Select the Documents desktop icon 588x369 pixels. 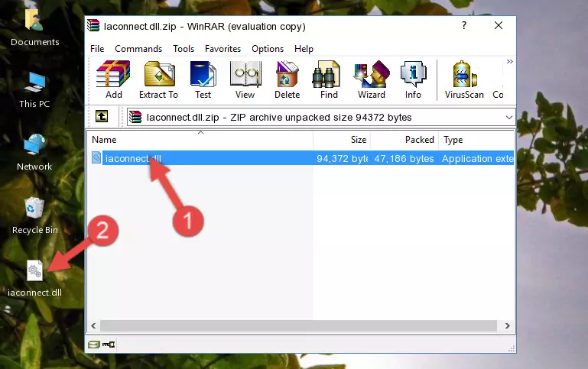pos(34,28)
